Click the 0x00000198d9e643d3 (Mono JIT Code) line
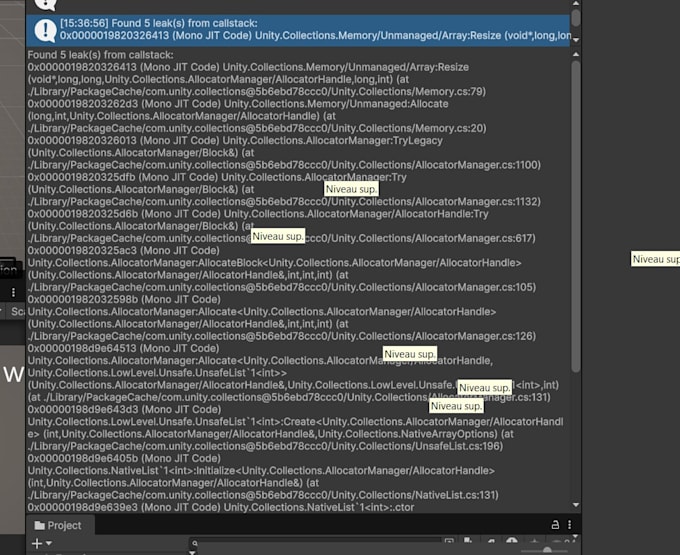The image size is (680, 555). tap(124, 410)
